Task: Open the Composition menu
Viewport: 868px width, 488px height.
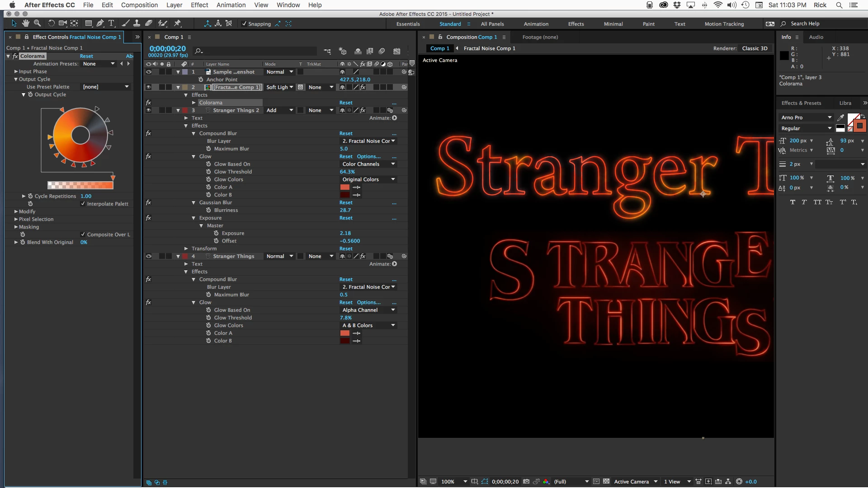Action: 139,5
